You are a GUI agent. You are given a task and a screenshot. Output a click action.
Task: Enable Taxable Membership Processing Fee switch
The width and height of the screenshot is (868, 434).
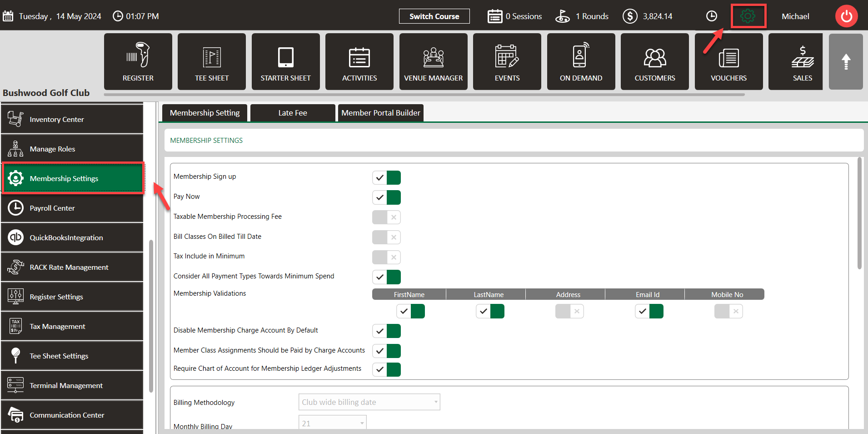pyautogui.click(x=386, y=217)
